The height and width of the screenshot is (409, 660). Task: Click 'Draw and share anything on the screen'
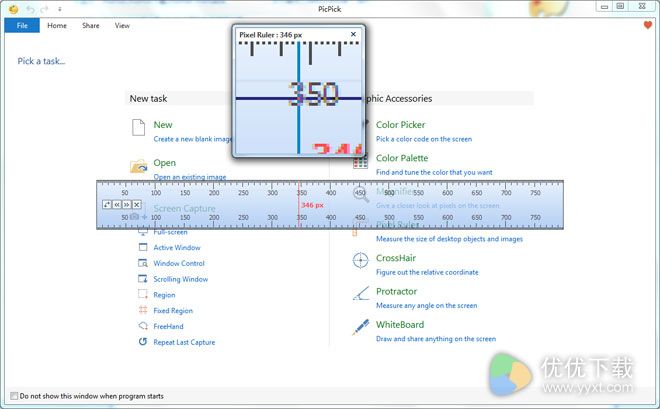coord(436,339)
